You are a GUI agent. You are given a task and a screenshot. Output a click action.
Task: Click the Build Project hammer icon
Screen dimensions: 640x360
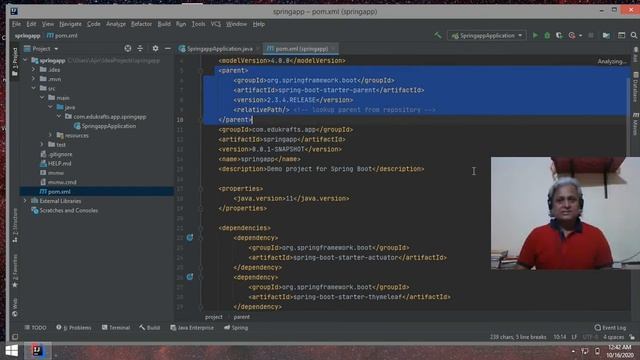coord(438,36)
